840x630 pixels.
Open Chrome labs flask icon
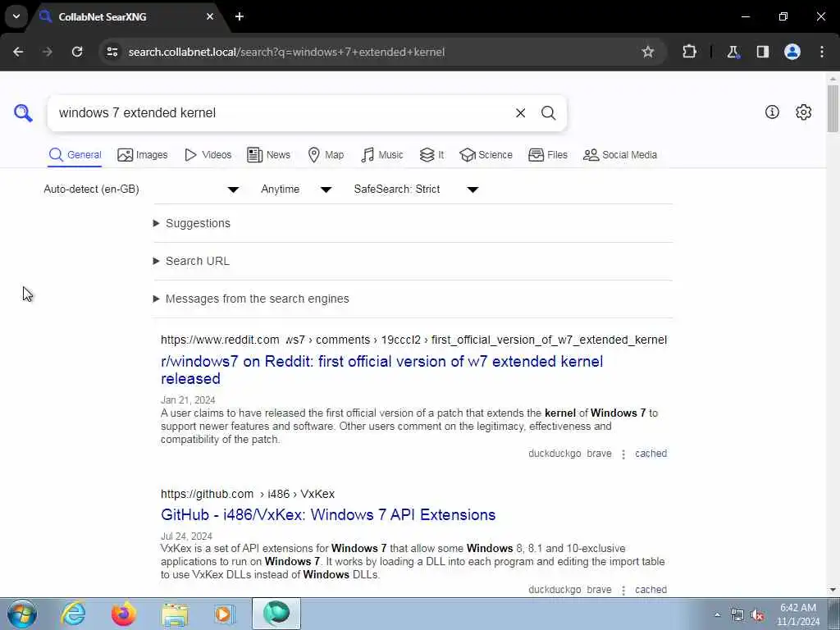733,52
